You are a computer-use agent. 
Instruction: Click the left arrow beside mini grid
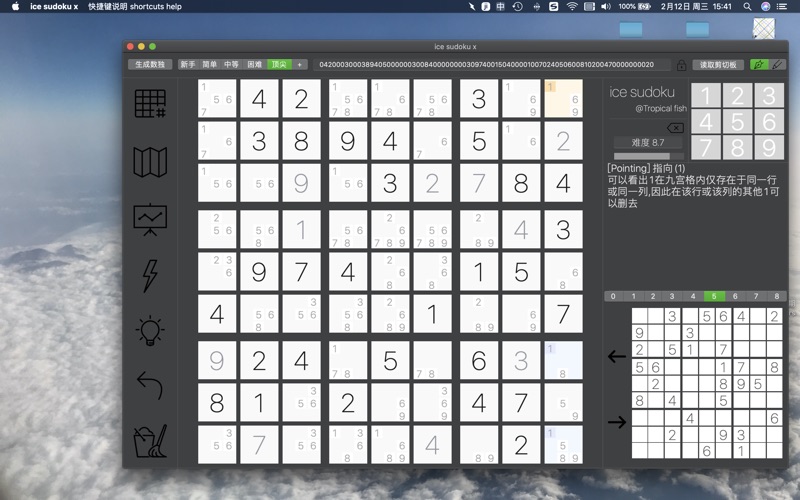pyautogui.click(x=617, y=356)
